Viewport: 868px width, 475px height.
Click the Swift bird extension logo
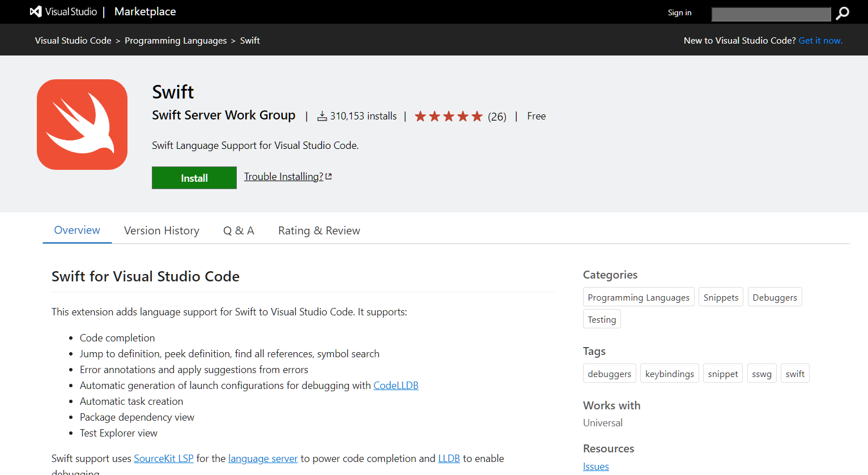coord(82,125)
